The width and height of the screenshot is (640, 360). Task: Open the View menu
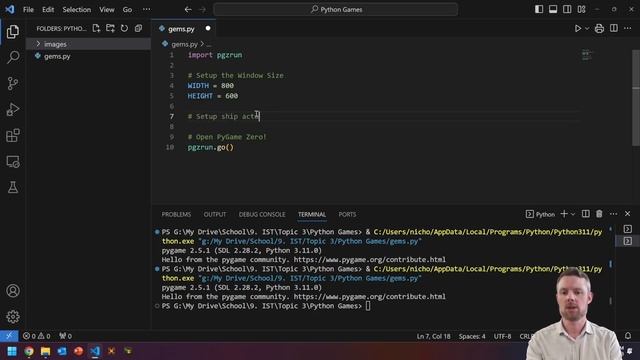click(x=107, y=9)
